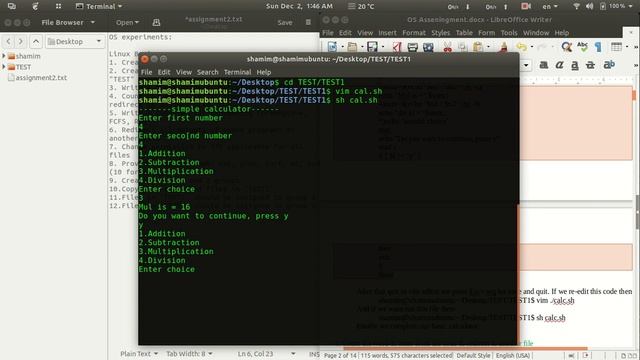Click English (USA) in Writer status bar
The width and height of the screenshot is (640, 360).
(x=512, y=356)
